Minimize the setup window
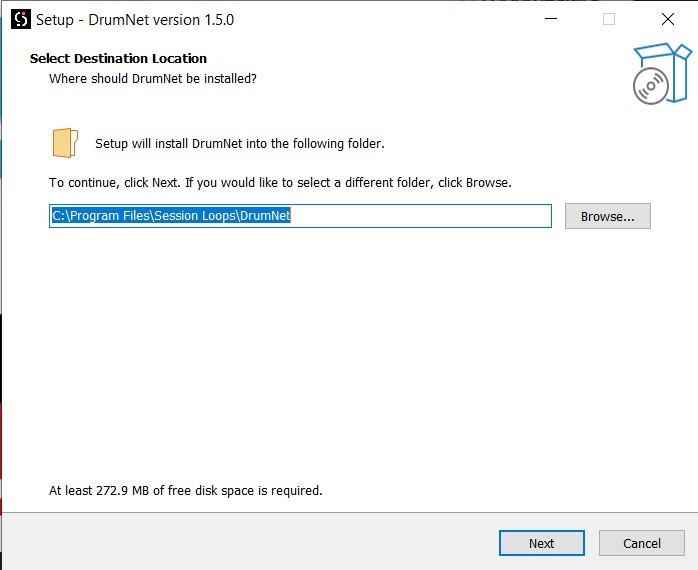This screenshot has width=698, height=570. click(551, 19)
